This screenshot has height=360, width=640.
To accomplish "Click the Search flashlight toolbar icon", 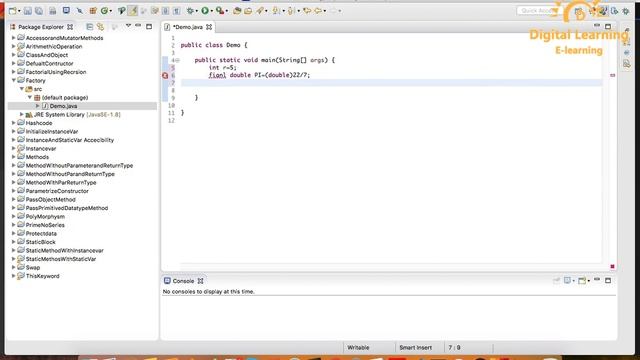I will coord(260,11).
